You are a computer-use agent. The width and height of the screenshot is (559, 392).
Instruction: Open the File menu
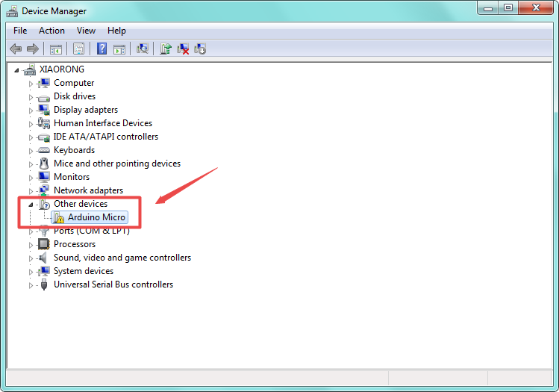click(20, 31)
